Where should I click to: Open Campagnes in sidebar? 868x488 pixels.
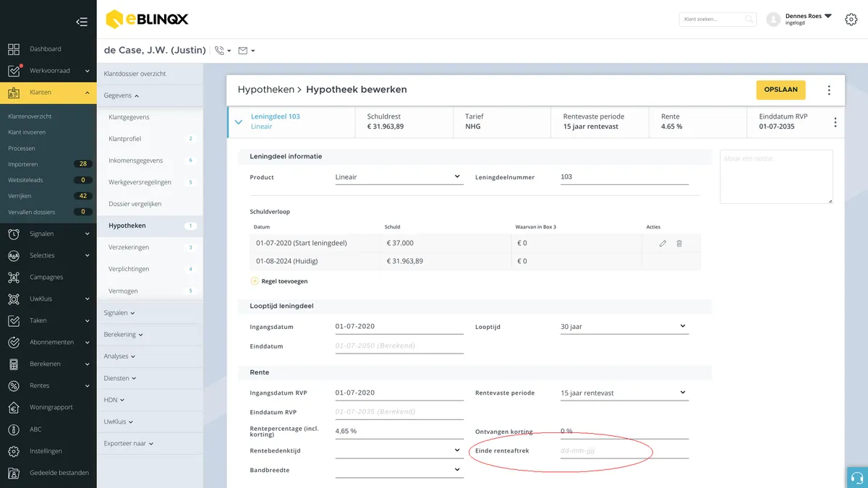pos(48,277)
